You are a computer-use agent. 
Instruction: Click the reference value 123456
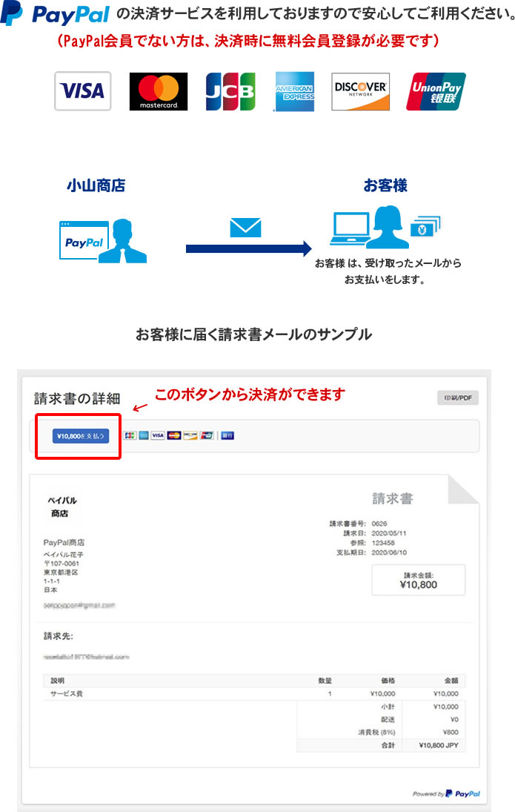(x=383, y=543)
